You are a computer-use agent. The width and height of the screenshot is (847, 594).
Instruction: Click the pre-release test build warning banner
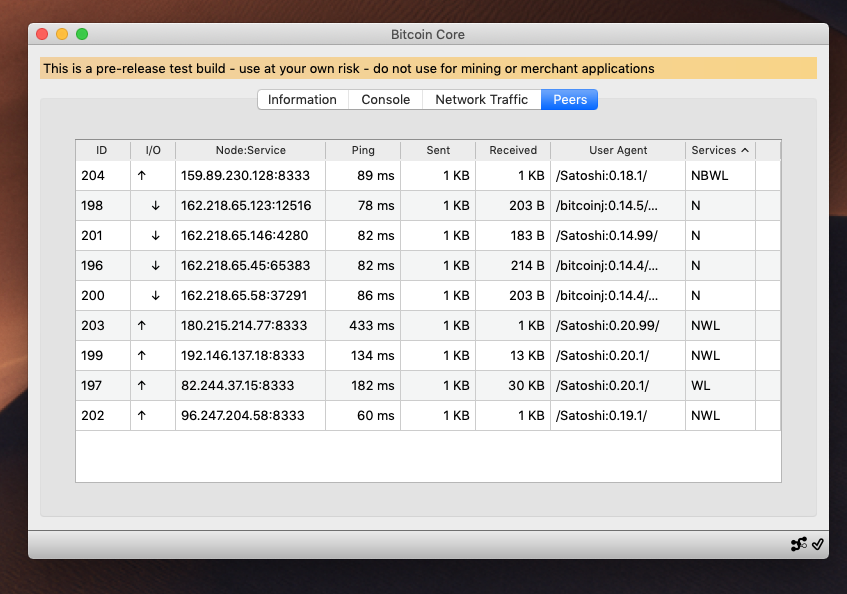click(428, 69)
